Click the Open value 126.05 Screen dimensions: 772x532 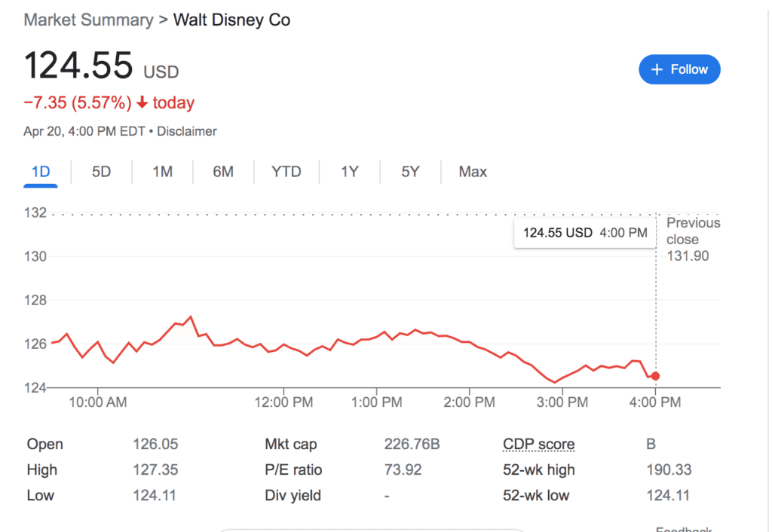(155, 444)
